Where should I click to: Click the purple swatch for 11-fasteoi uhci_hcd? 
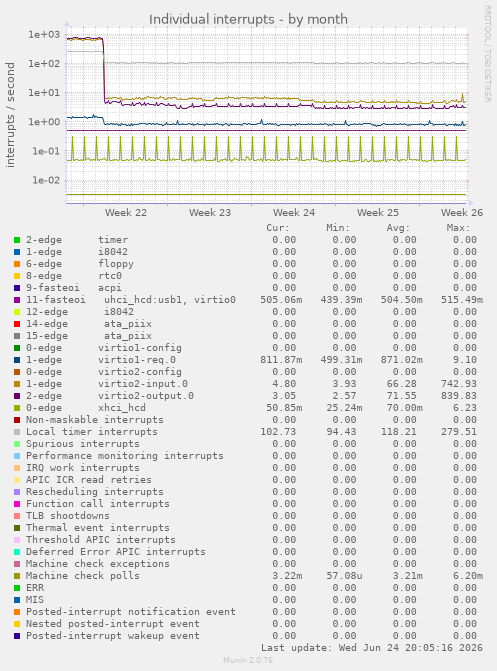[x=17, y=300]
